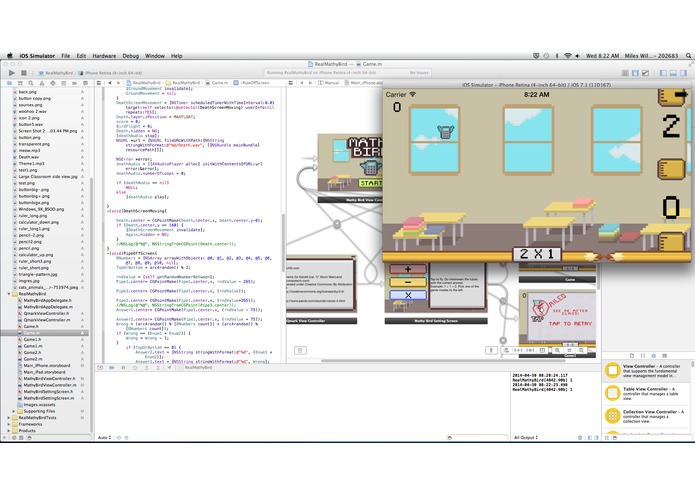This screenshot has height=494, width=695.
Task: Hide the debug area using its bar toggle
Action: [x=100, y=367]
